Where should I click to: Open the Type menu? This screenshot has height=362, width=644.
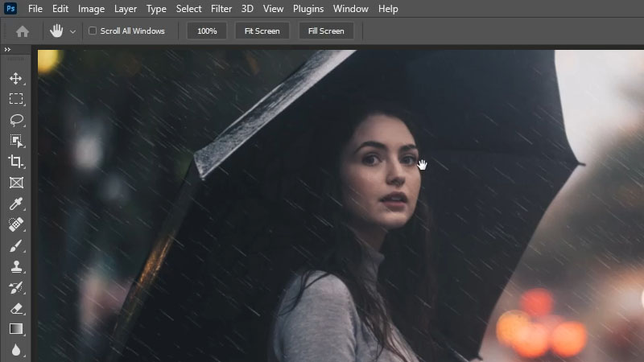click(156, 9)
